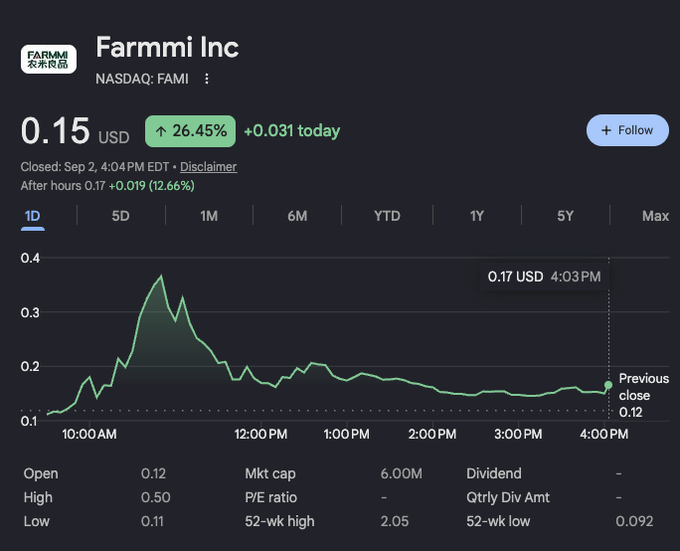Viewport: 680px width, 551px height.
Task: Click the 0.4 y-axis label
Action: click(30, 258)
